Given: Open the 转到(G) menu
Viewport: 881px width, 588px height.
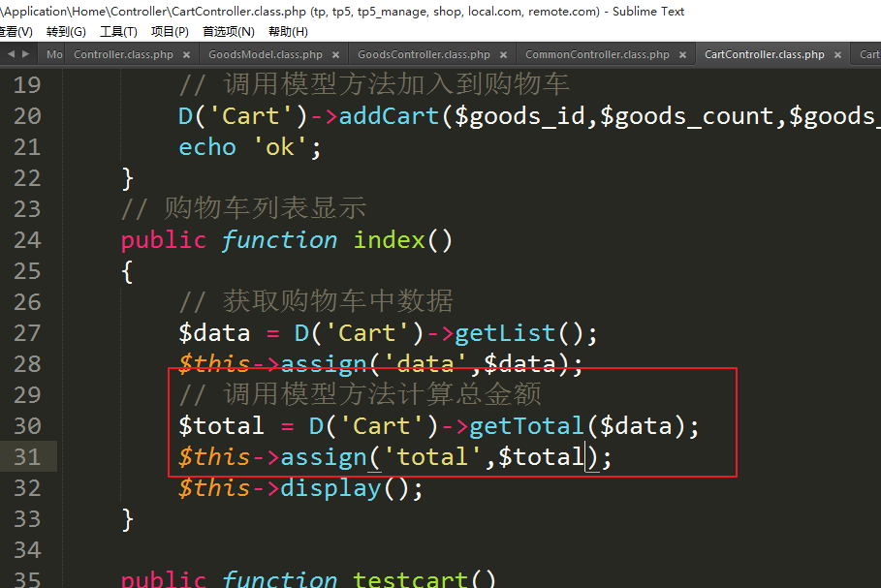Looking at the screenshot, I should [66, 32].
